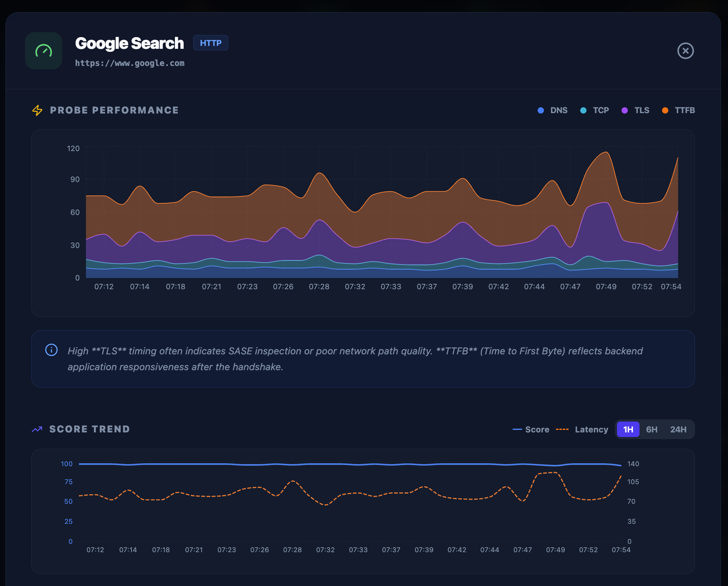Click the https://www.google.com URL
Screen dimensions: 728x586
click(x=130, y=63)
